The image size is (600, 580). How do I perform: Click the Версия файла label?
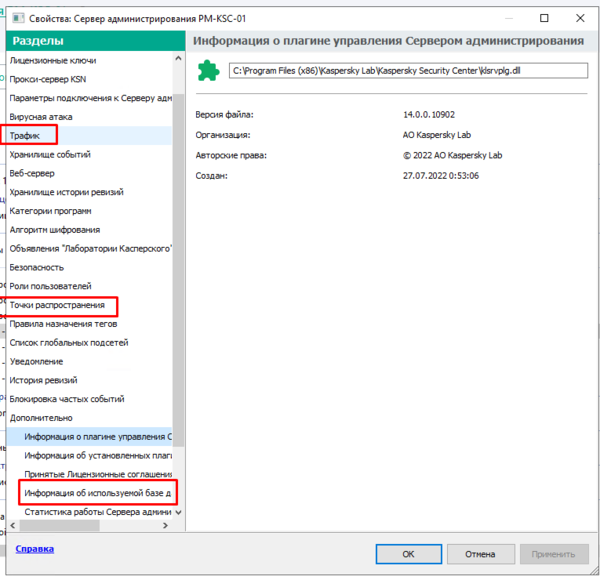(224, 114)
